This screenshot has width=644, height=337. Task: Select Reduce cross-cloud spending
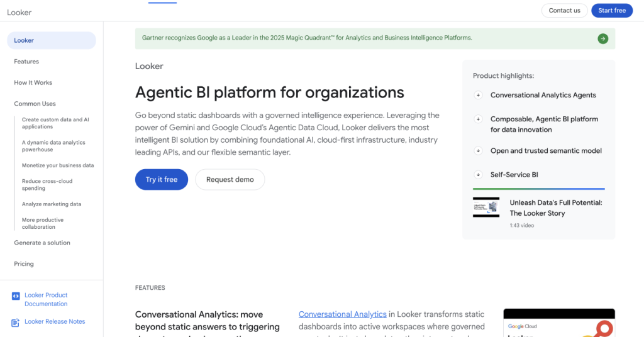[x=47, y=185]
